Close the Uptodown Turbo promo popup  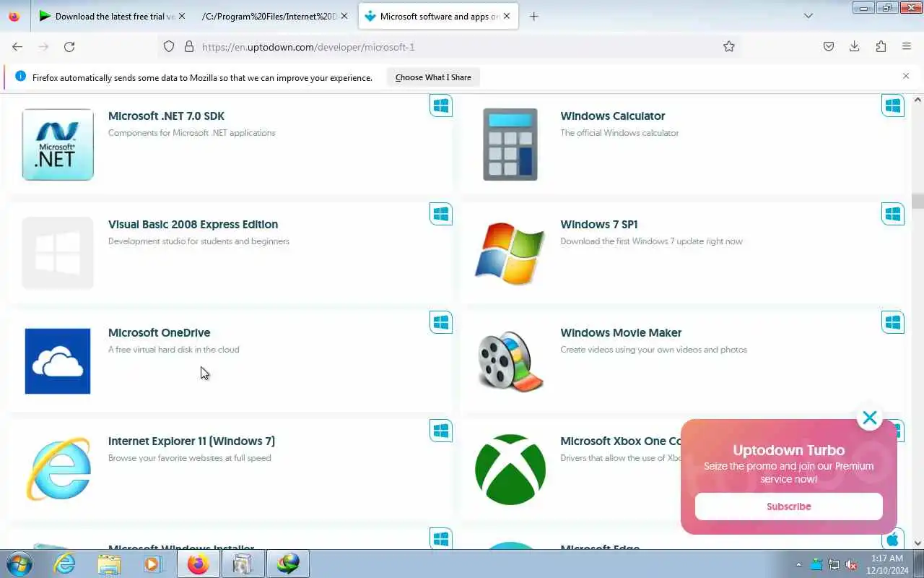click(870, 418)
